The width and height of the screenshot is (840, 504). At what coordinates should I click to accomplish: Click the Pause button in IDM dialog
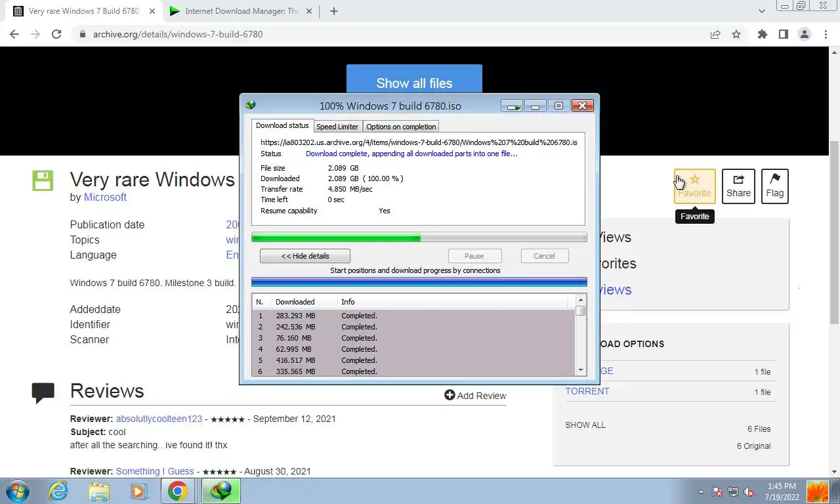[x=474, y=256]
